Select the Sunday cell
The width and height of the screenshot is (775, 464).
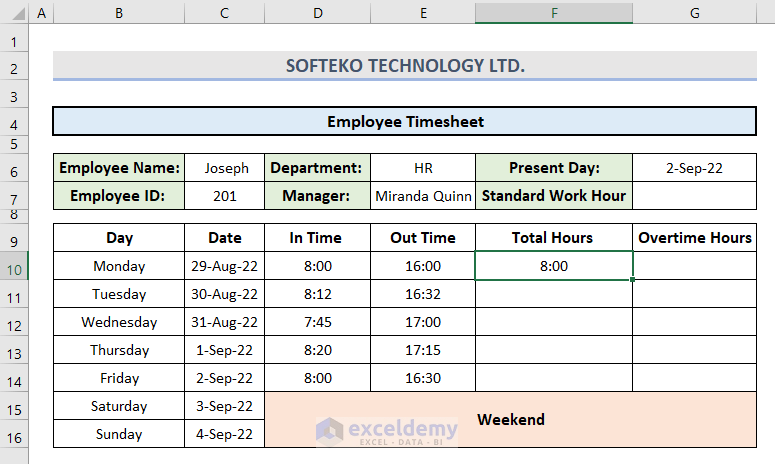pyautogui.click(x=119, y=434)
